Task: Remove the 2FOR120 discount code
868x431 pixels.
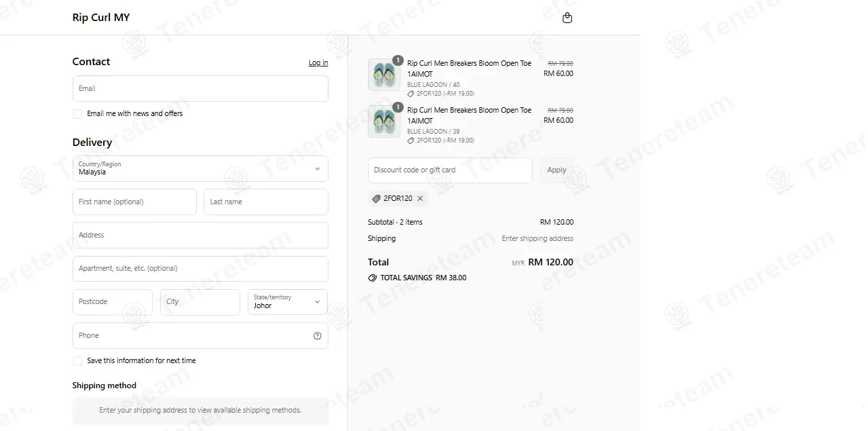Action: pos(420,198)
